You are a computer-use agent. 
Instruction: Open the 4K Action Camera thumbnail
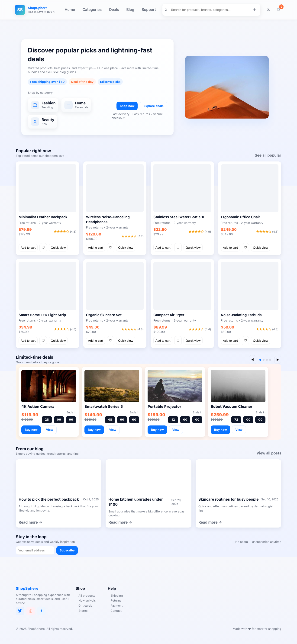point(49,386)
